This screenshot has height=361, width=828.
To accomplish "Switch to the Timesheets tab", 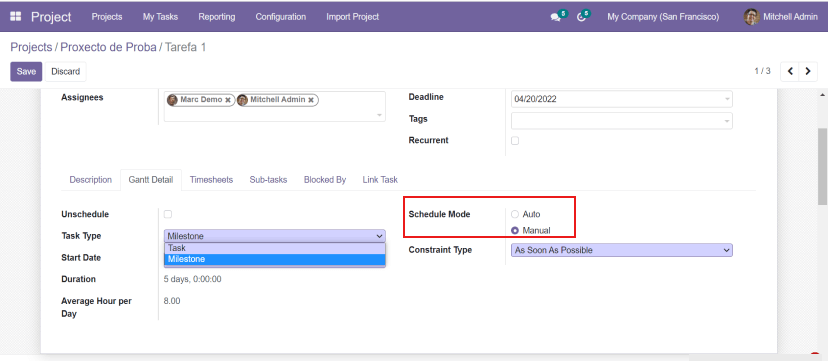I will point(211,180).
